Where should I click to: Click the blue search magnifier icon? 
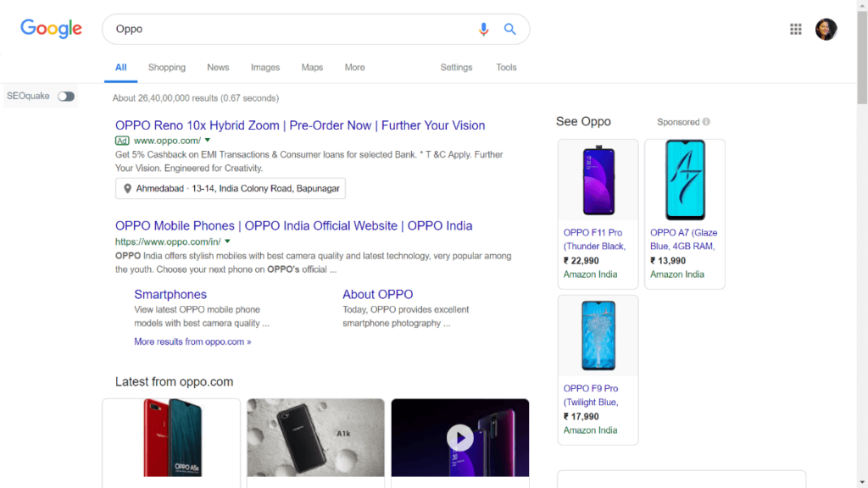(509, 29)
